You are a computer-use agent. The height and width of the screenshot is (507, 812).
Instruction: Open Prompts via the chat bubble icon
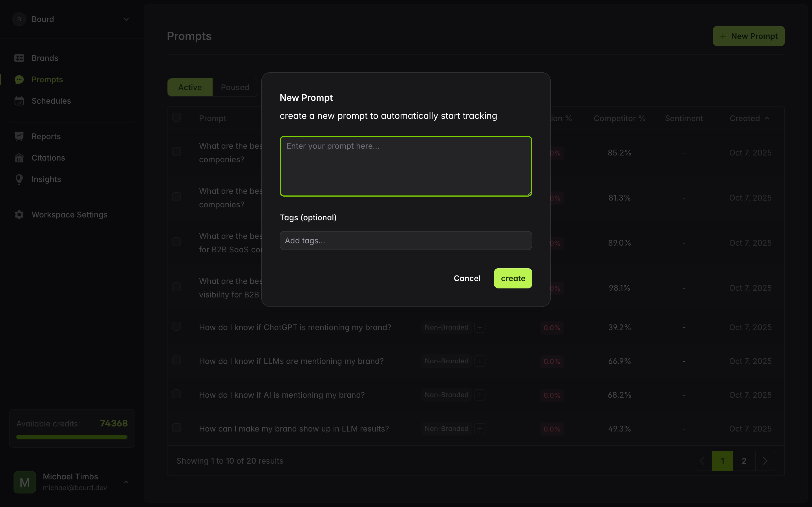click(19, 79)
